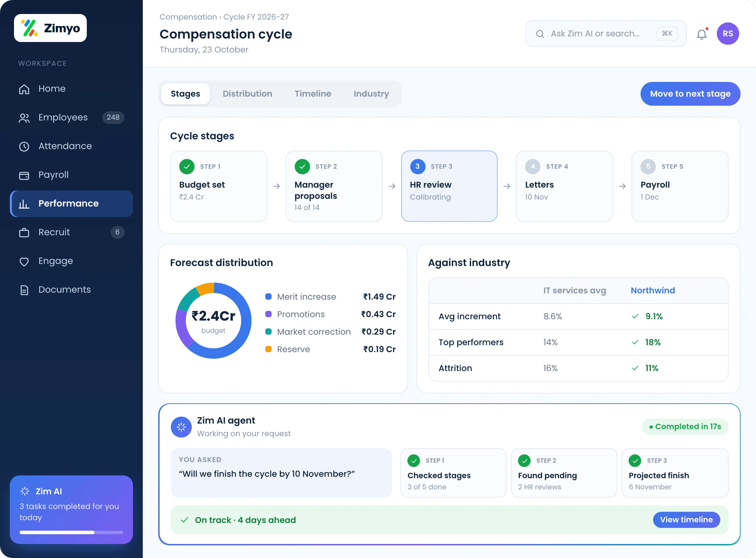Click the forecast donut chart
Viewport: 756px width, 558px height.
pyautogui.click(x=213, y=321)
